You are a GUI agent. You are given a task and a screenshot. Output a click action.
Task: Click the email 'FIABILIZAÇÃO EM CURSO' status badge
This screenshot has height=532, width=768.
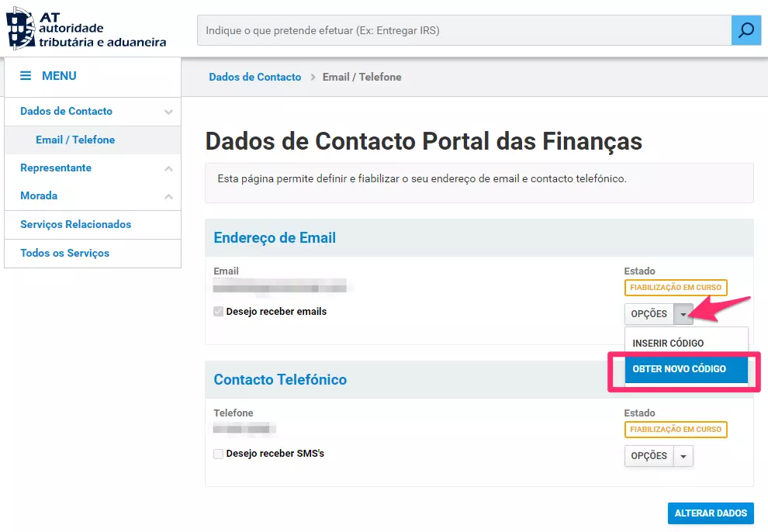click(x=676, y=287)
